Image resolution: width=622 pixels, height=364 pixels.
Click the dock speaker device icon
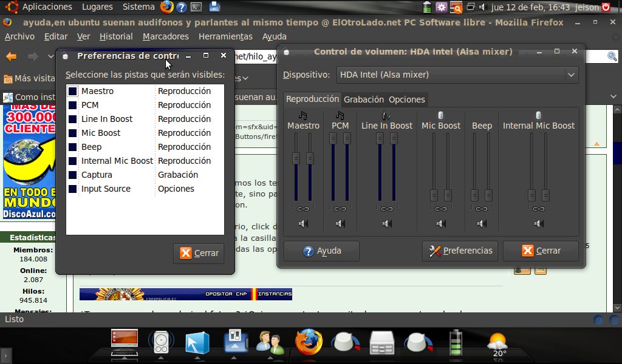161,342
